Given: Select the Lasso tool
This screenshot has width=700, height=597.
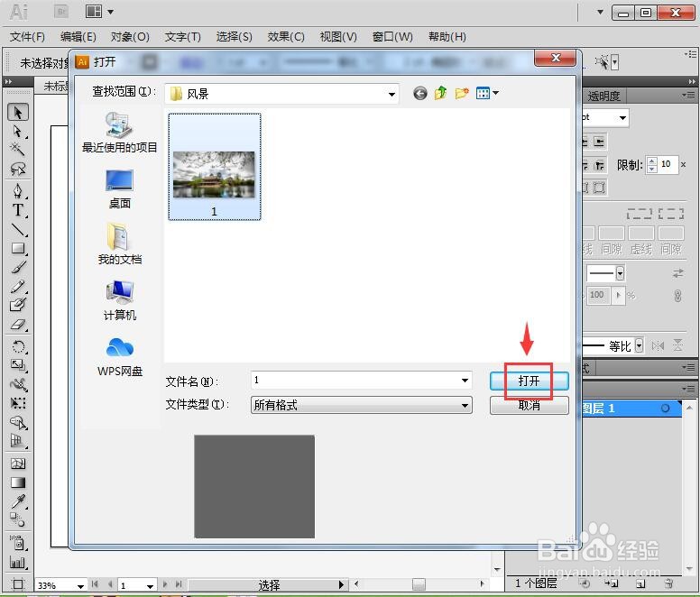Looking at the screenshot, I should (x=18, y=169).
